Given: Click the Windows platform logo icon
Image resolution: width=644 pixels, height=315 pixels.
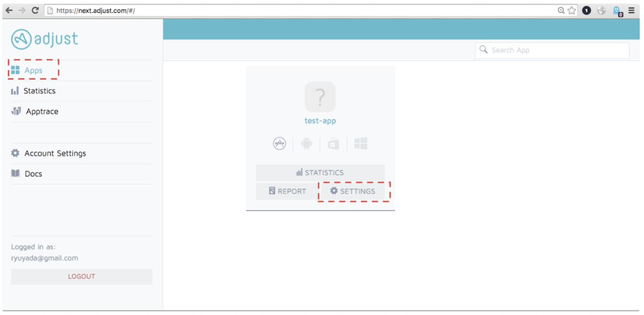Looking at the screenshot, I should coord(360,143).
